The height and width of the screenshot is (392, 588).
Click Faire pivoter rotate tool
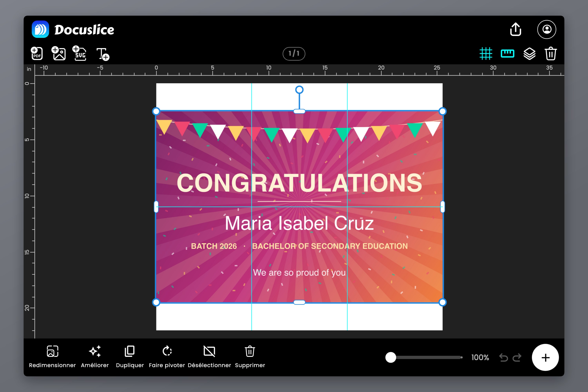pyautogui.click(x=167, y=357)
